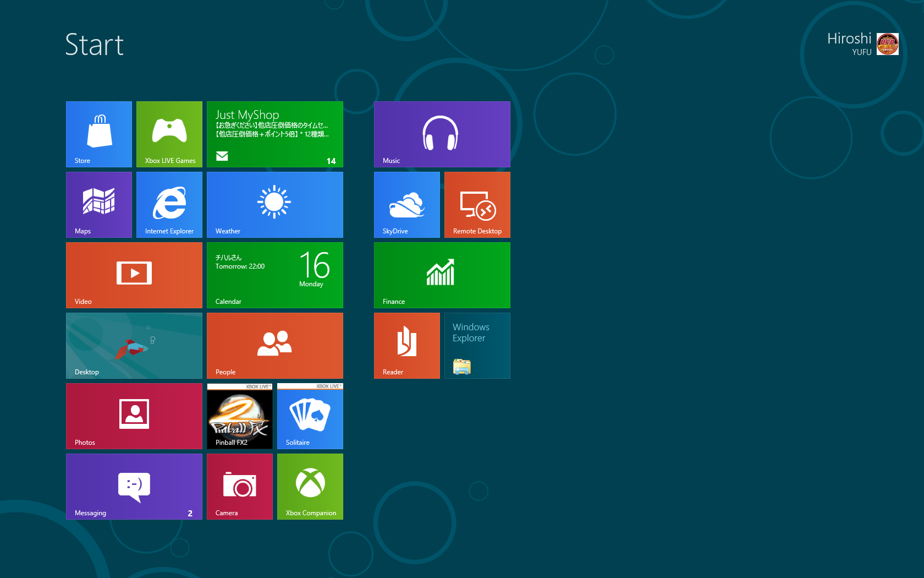The image size is (924, 578).
Task: Open the Messaging tile
Action: [134, 487]
